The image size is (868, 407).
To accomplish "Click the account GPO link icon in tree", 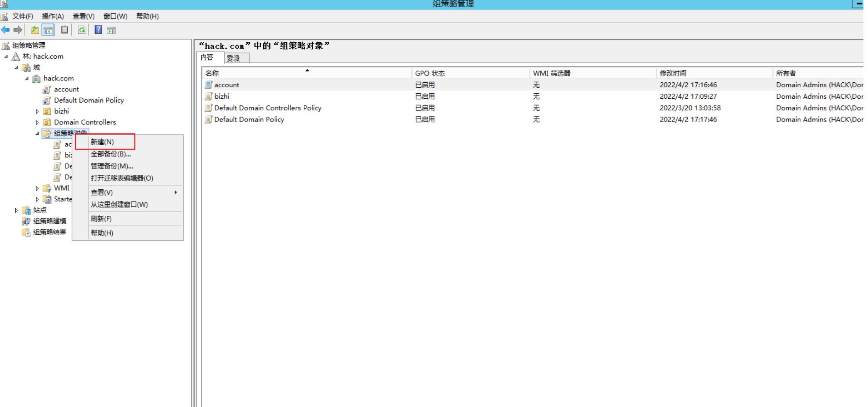I will click(47, 90).
